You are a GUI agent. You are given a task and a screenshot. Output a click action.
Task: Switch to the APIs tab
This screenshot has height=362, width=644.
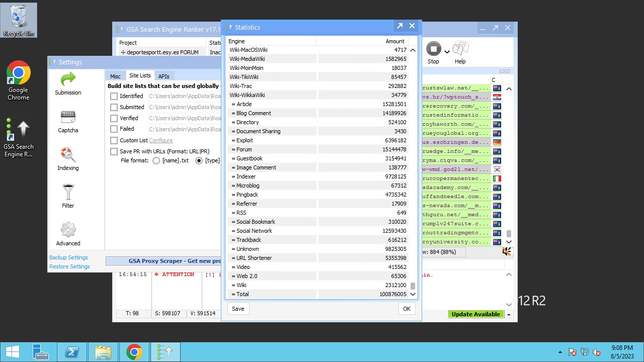point(164,76)
